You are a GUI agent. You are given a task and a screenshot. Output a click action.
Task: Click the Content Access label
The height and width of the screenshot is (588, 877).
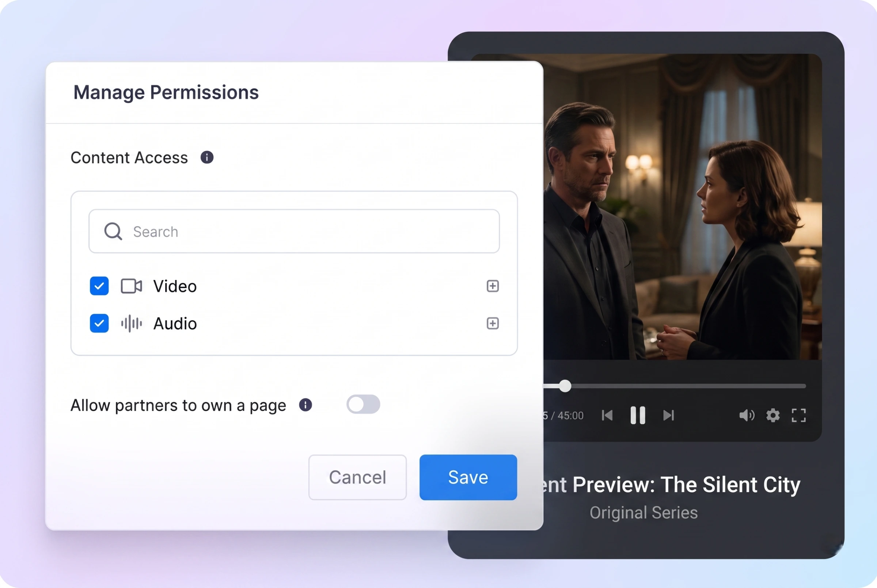(x=129, y=157)
